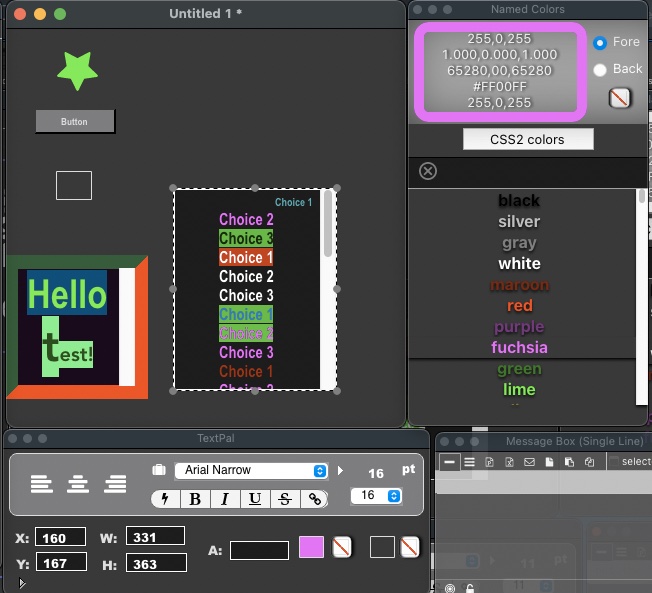
Task: Align text left in TextPal
Action: [x=41, y=484]
